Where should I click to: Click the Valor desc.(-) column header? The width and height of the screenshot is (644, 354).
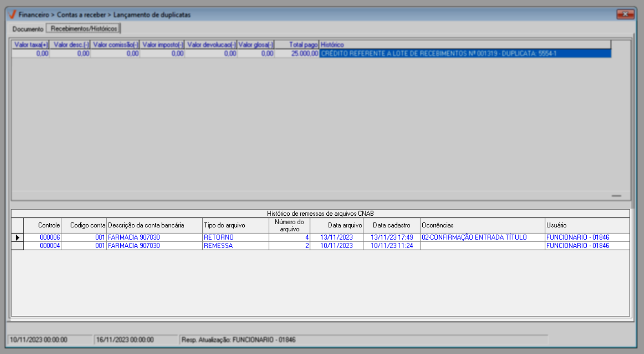coord(70,45)
